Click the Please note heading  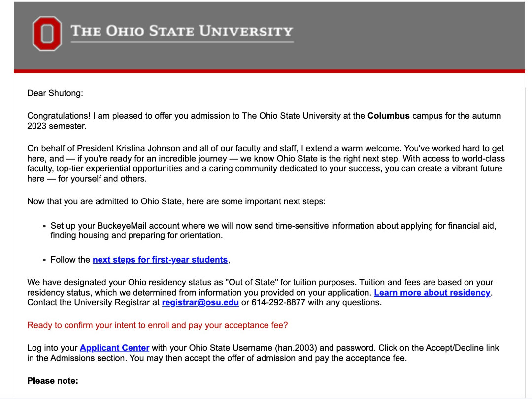click(53, 381)
